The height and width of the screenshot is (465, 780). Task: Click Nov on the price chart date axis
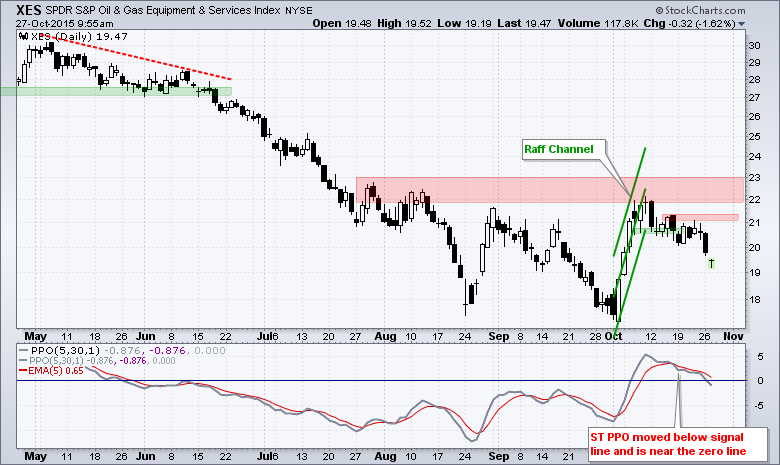[x=733, y=337]
